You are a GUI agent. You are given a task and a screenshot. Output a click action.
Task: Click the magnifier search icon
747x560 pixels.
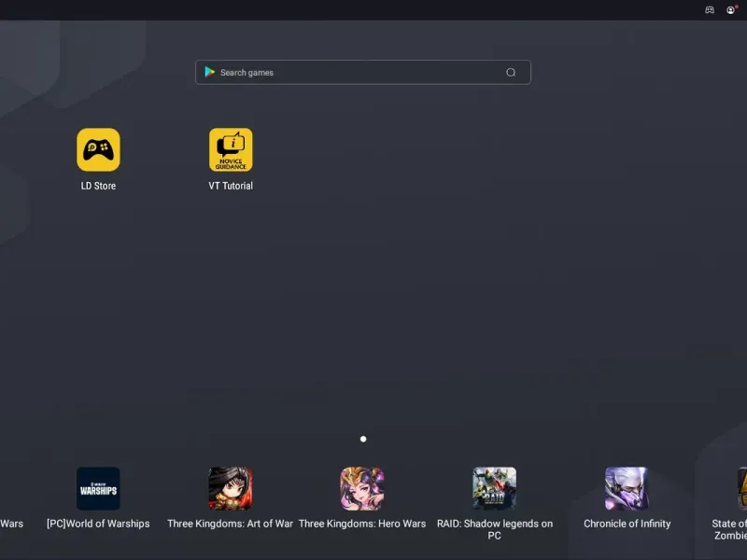point(511,73)
